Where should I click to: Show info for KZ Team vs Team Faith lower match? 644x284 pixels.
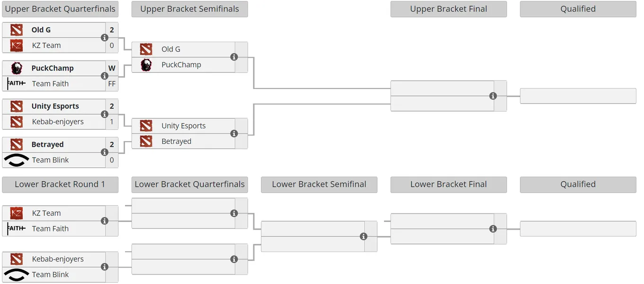click(105, 221)
